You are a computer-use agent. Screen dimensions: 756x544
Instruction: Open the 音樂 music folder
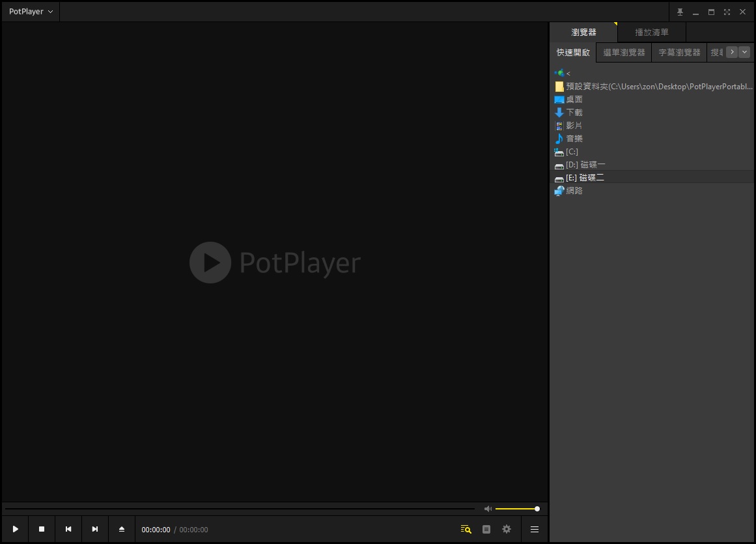click(x=652, y=138)
